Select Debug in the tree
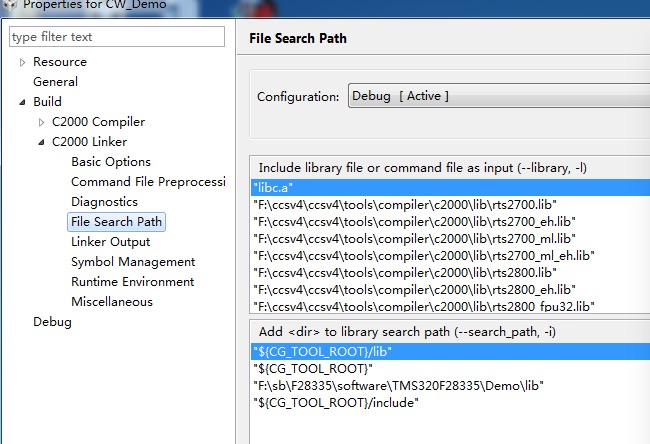Screen dimensions: 650x444 coord(52,322)
